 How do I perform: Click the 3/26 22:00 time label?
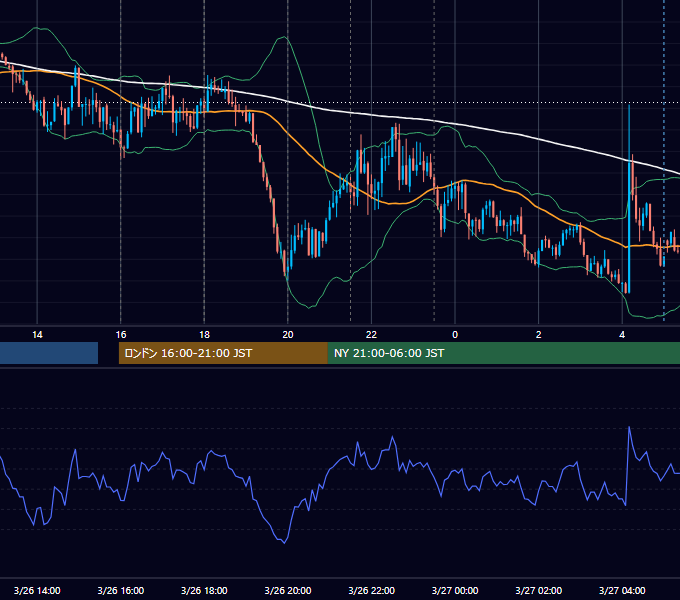372,590
